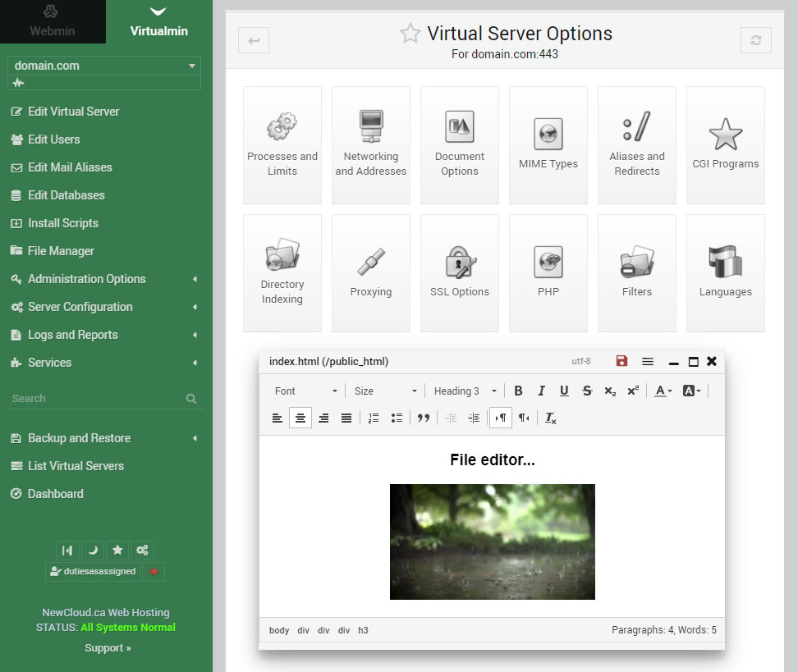Insert a block quote

424,418
